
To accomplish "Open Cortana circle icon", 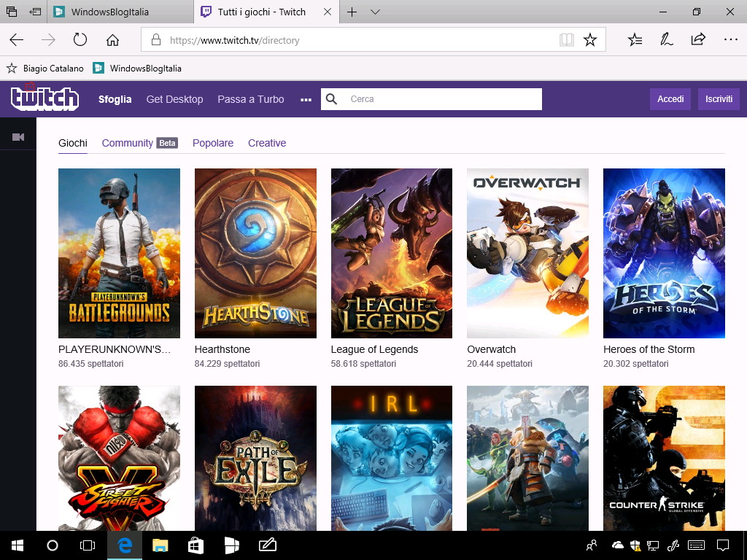I will tap(53, 545).
